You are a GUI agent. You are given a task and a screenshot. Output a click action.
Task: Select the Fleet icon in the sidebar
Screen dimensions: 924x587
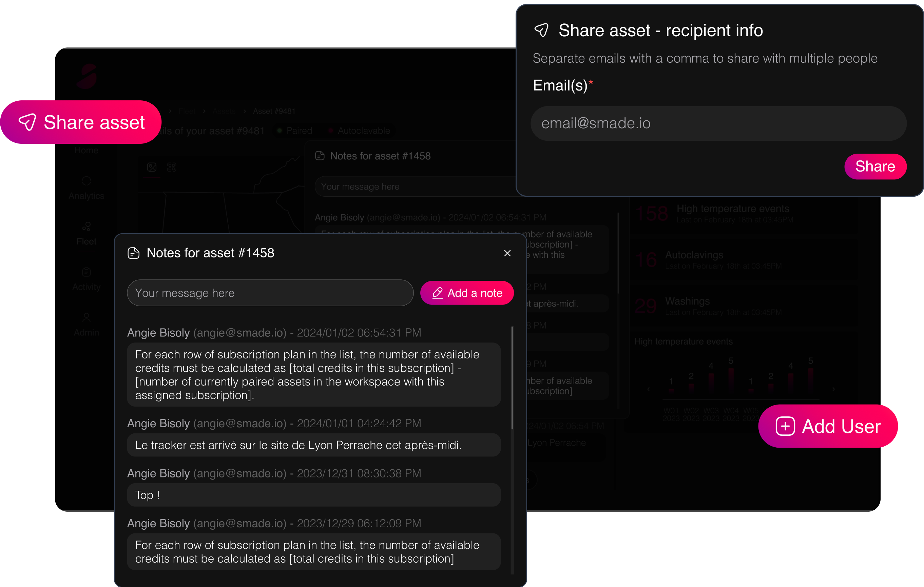coord(86,233)
